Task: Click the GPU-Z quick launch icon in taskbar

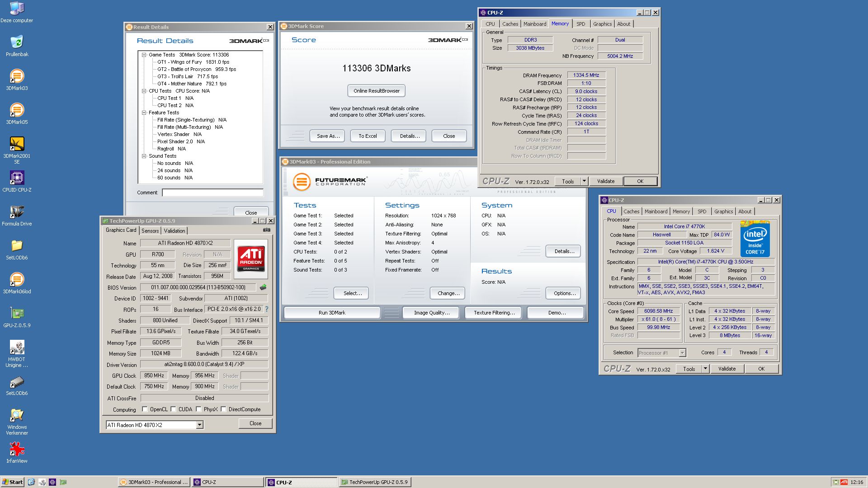Action: (63, 482)
